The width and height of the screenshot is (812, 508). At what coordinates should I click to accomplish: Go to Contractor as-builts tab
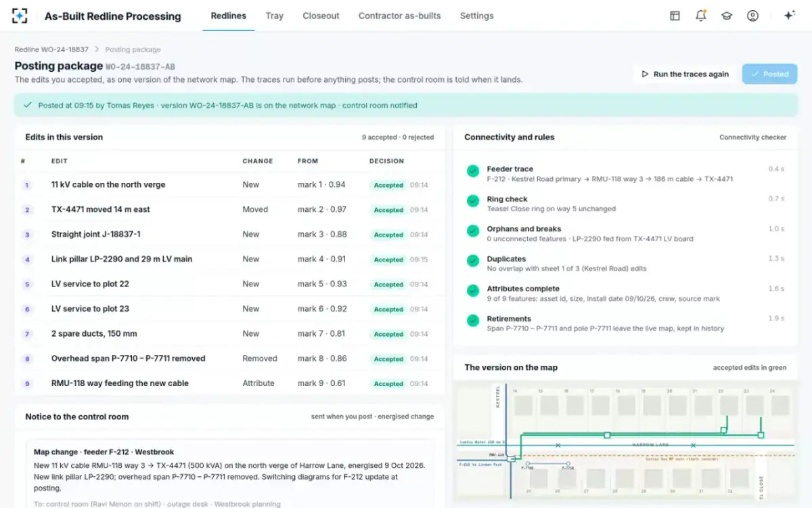click(x=399, y=16)
